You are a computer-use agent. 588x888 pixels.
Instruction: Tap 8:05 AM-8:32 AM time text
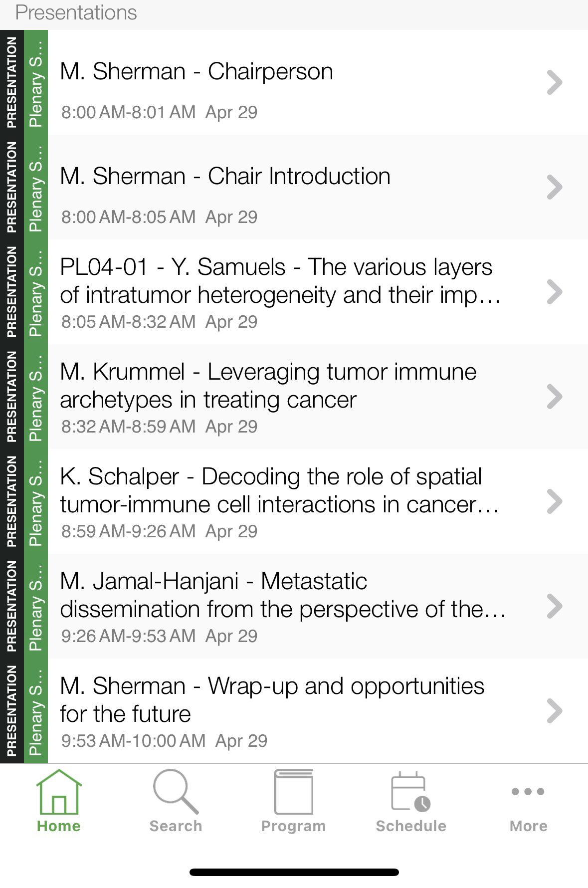(x=128, y=322)
